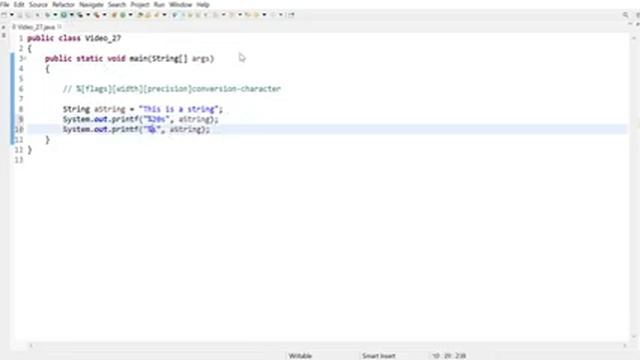Click the 'String aString' declaration line

[x=142, y=109]
